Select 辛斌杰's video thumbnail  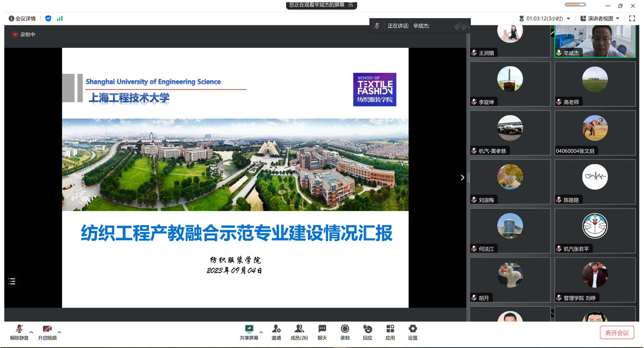[x=595, y=41]
